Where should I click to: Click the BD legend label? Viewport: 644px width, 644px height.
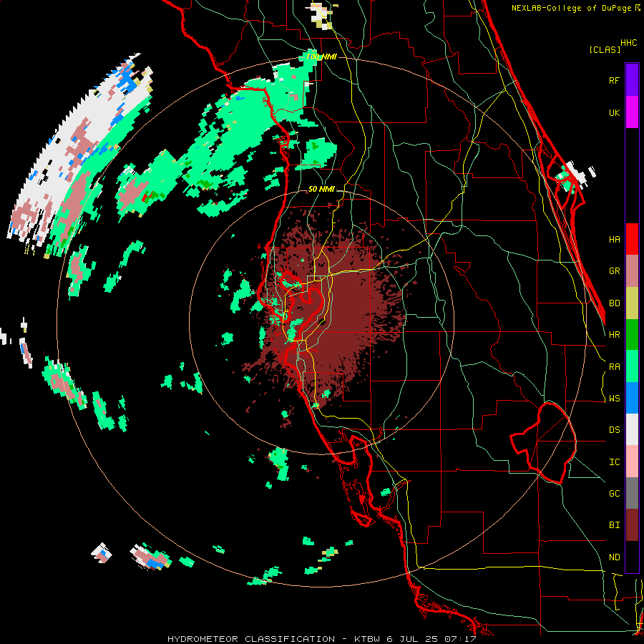614,303
